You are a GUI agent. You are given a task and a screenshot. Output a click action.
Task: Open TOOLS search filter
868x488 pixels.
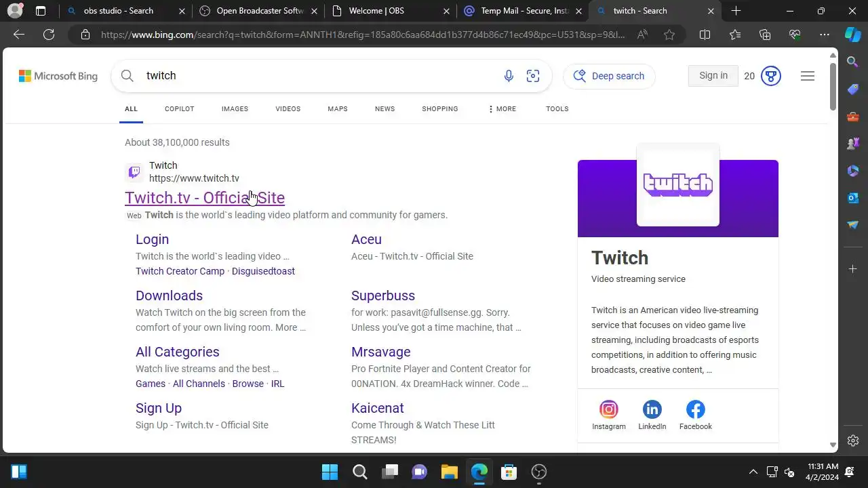[557, 108]
